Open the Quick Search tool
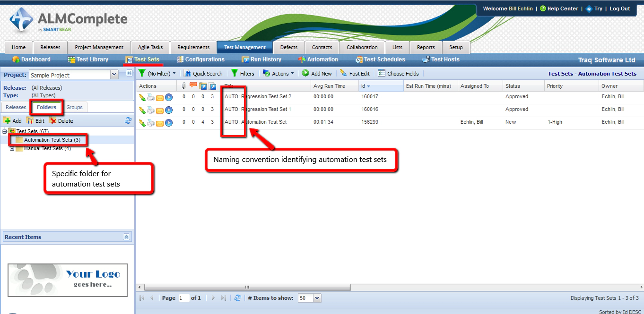Image resolution: width=644 pixels, height=314 pixels. tap(203, 74)
